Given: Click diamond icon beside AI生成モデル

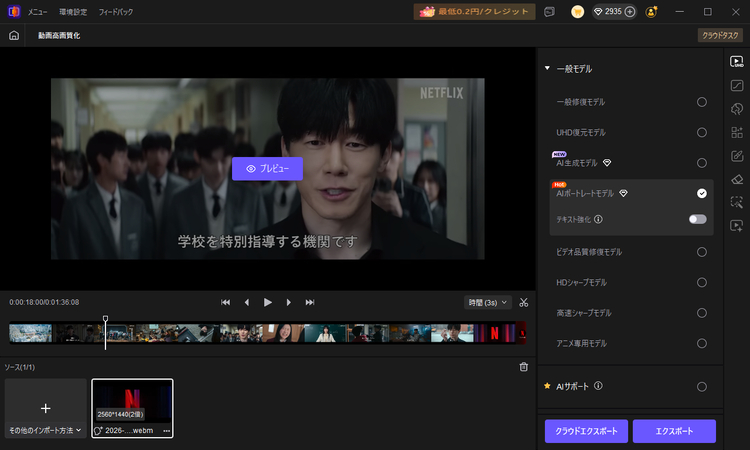Looking at the screenshot, I should 607,163.
